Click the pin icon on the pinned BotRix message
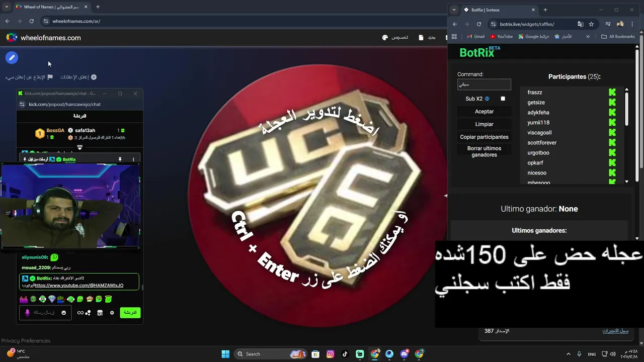 (x=120, y=159)
